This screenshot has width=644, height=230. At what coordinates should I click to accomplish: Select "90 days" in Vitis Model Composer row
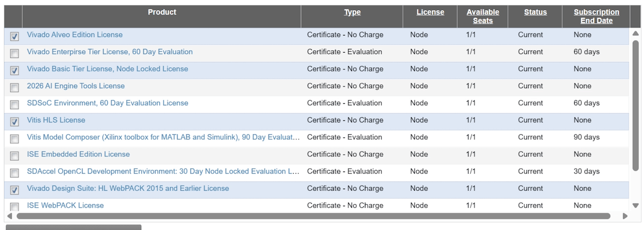click(x=587, y=137)
